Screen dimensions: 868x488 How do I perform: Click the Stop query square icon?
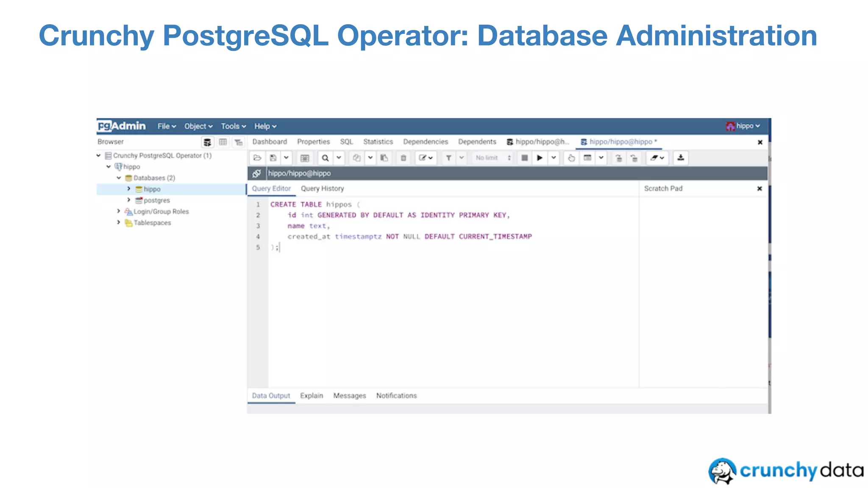524,158
